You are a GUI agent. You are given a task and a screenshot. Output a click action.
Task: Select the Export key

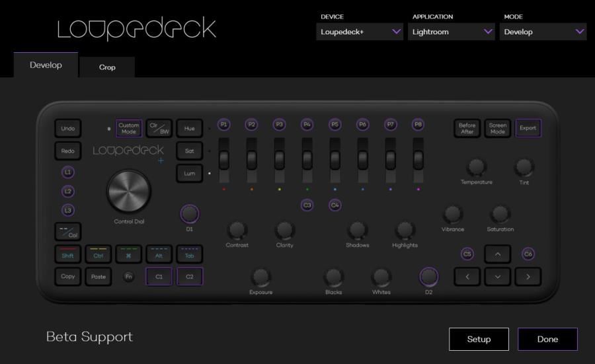528,128
